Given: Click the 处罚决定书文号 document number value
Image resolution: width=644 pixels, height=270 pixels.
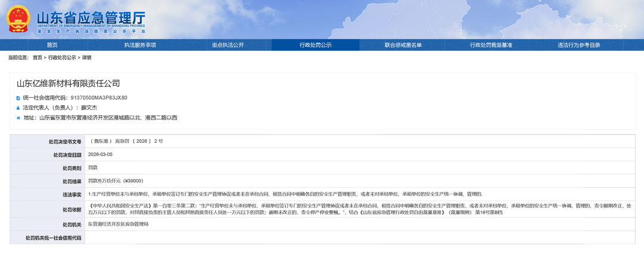Looking at the screenshot, I should coord(126,141).
